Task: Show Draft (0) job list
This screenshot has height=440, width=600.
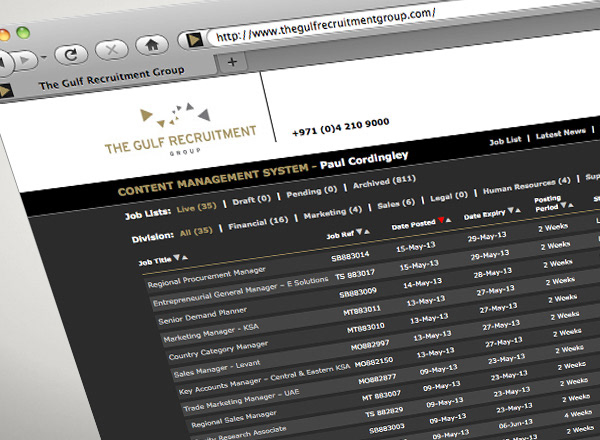Action: pos(251,200)
